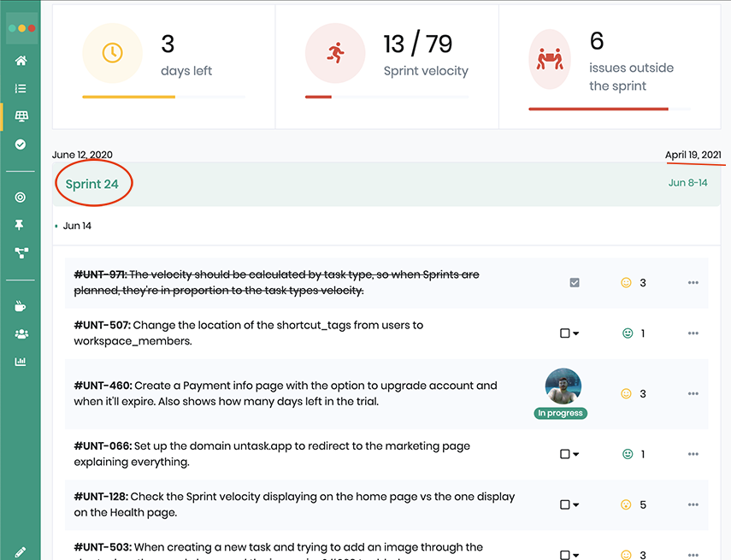This screenshot has height=560, width=731.
Task: Click the days left progress bar
Action: (x=163, y=97)
